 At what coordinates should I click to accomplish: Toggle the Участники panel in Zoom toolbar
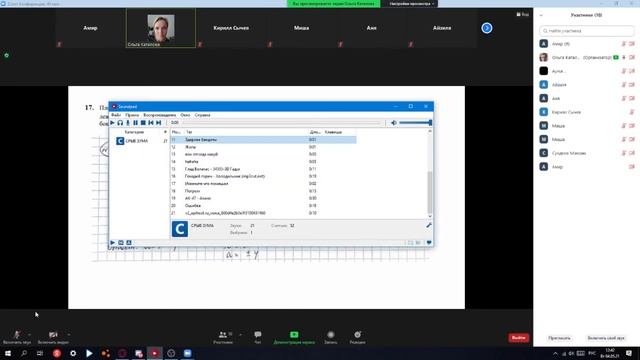click(x=223, y=337)
